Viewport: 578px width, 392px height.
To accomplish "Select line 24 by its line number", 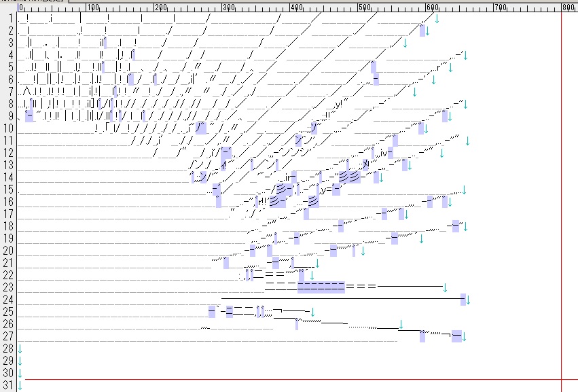I will [x=8, y=300].
